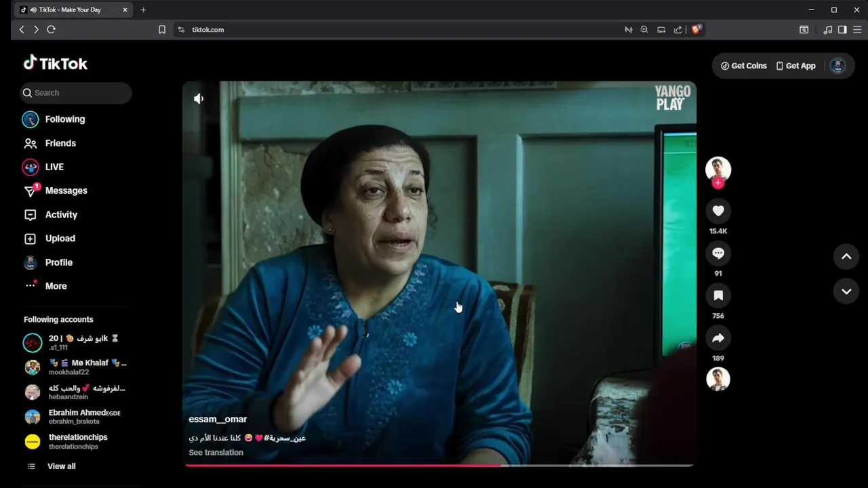The width and height of the screenshot is (868, 488).
Task: Go to previous video with up chevron
Action: pos(846,256)
